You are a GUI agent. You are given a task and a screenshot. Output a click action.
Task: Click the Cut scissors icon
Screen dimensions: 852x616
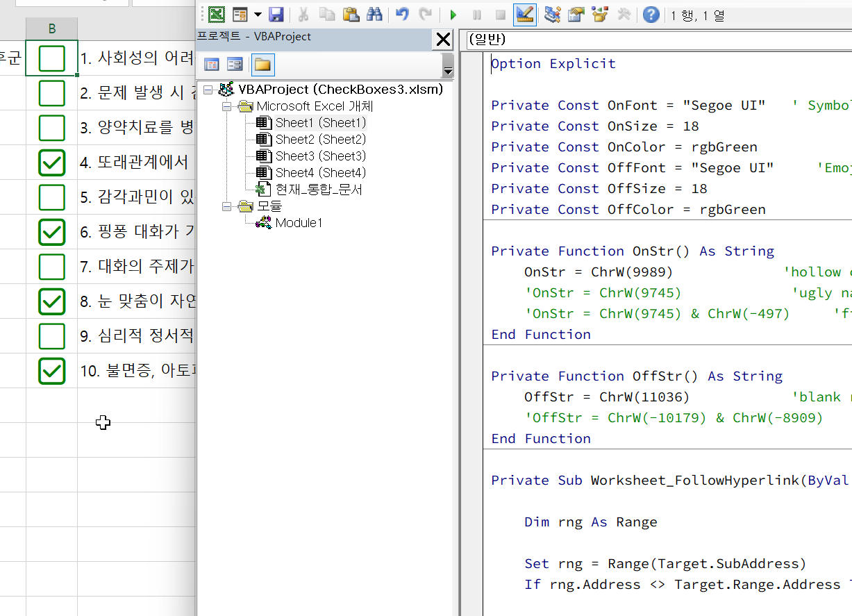pyautogui.click(x=303, y=14)
